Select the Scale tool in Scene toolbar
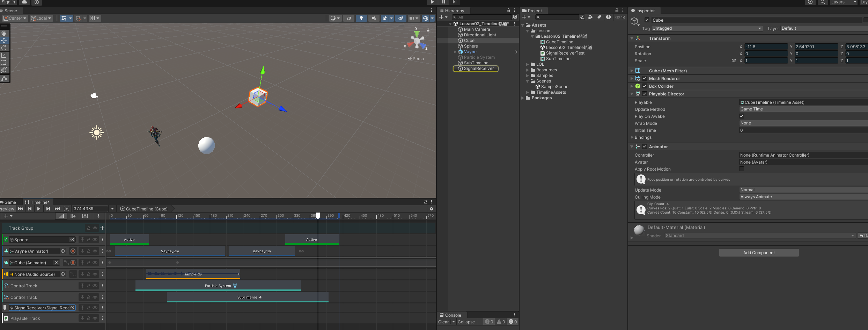868x330 pixels. click(4, 55)
